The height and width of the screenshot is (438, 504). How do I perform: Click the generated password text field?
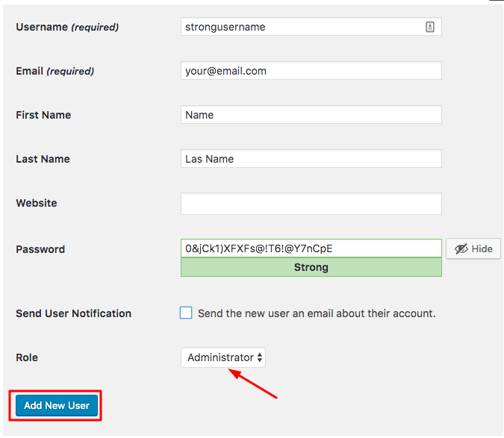[x=311, y=248]
